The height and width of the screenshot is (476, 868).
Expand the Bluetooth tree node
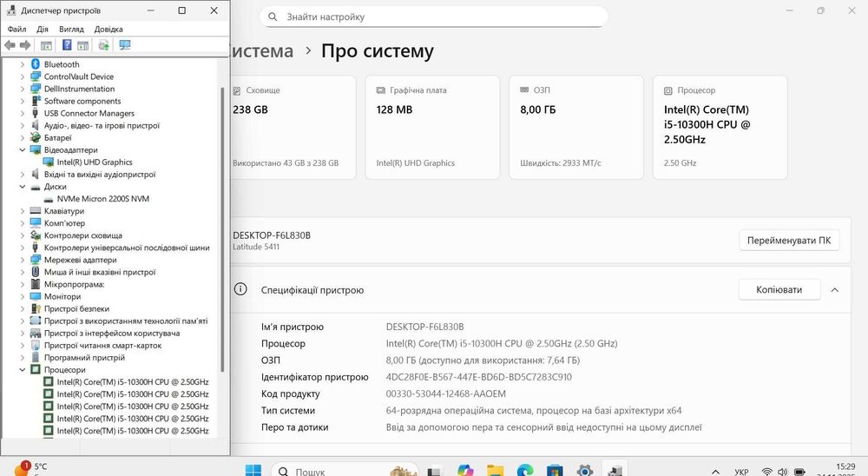click(23, 64)
